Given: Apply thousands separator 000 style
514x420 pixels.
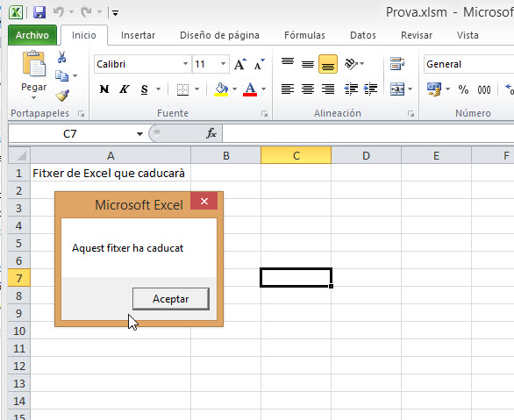Looking at the screenshot, I should pos(484,89).
